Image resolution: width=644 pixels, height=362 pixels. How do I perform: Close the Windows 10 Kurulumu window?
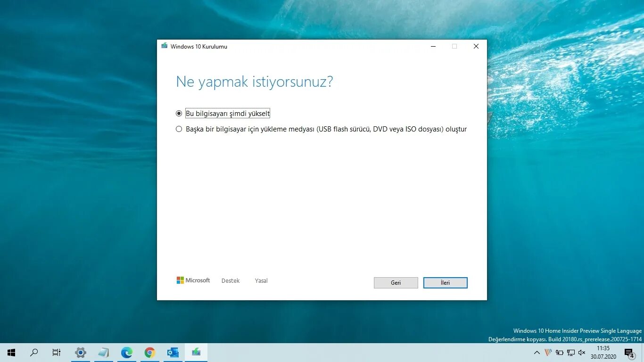pos(476,46)
